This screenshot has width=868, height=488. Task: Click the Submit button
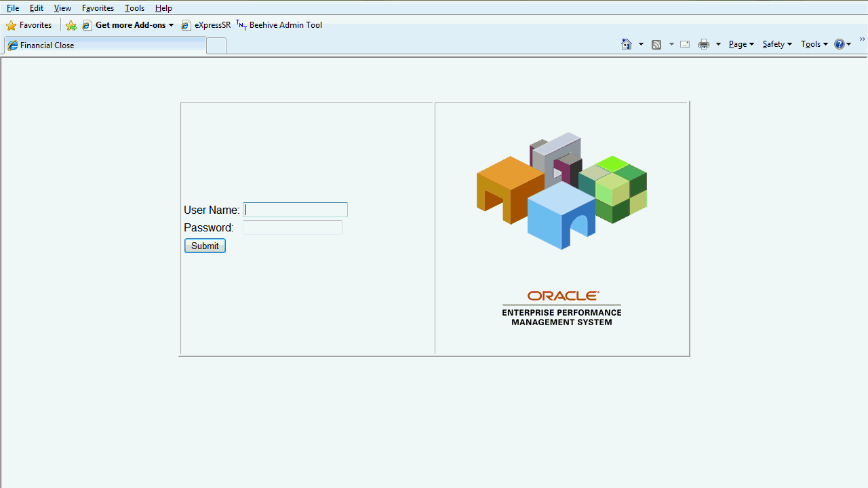pyautogui.click(x=205, y=246)
